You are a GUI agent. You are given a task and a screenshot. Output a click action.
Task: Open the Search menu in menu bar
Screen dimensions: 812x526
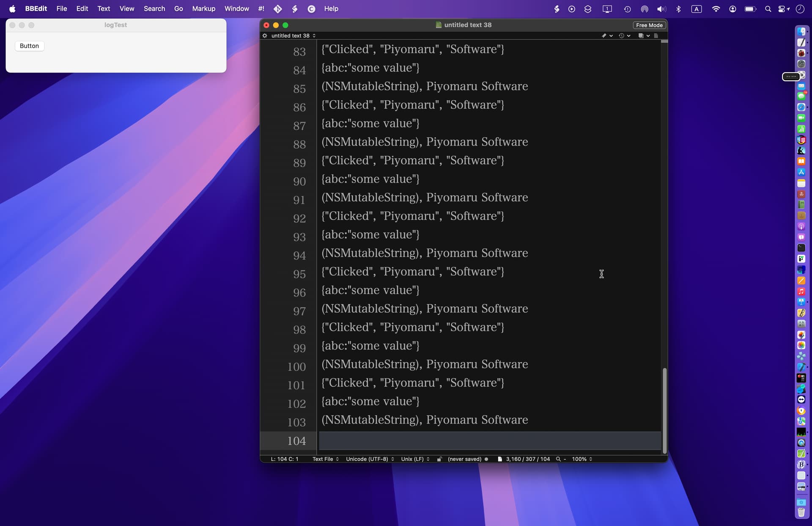pyautogui.click(x=154, y=8)
